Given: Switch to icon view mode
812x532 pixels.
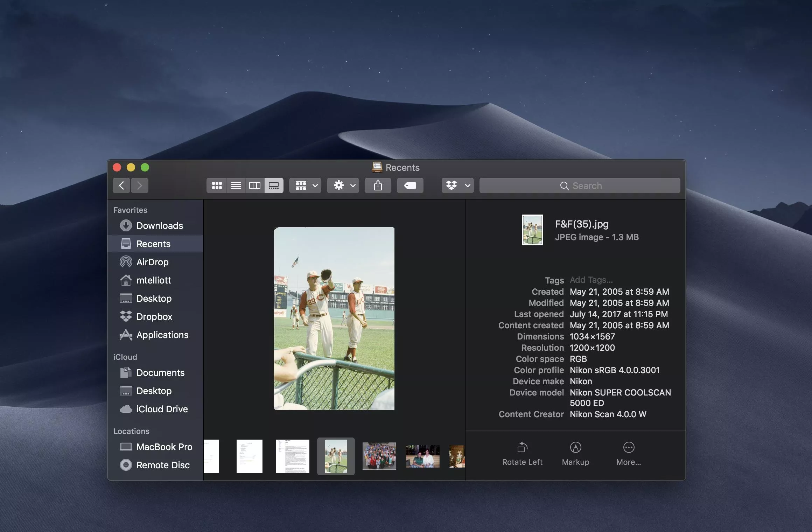Looking at the screenshot, I should (x=217, y=185).
